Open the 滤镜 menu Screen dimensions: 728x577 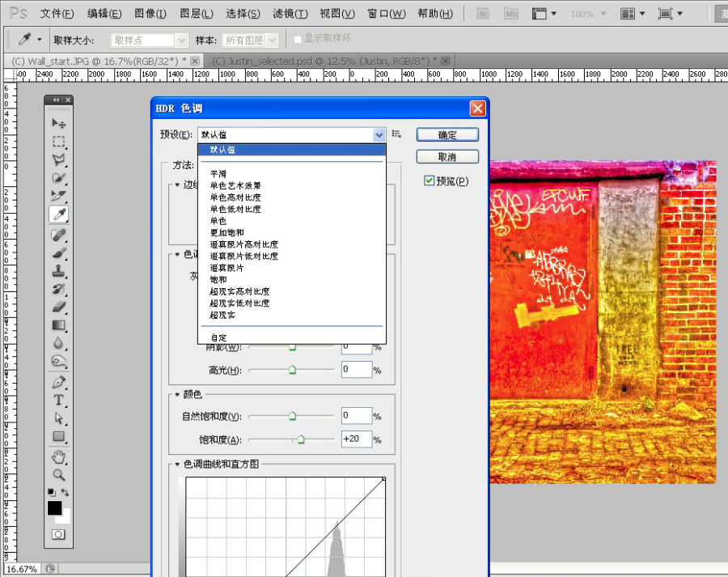point(290,14)
